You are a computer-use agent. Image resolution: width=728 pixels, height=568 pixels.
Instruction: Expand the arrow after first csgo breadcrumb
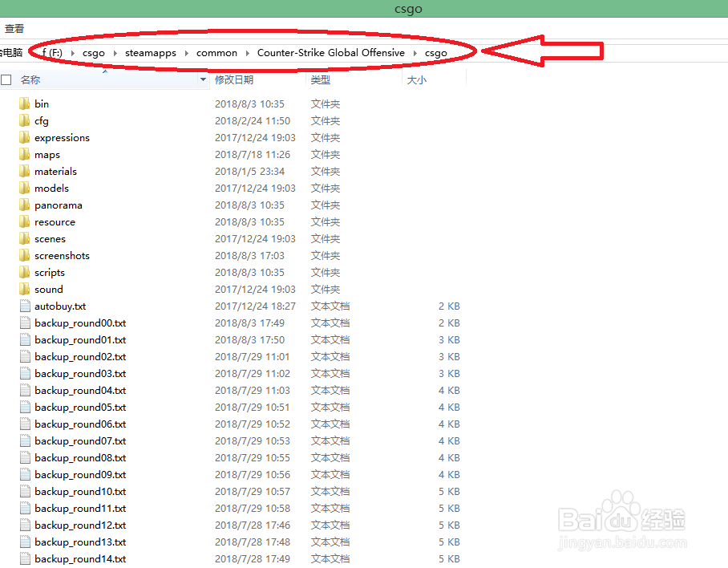[x=115, y=53]
